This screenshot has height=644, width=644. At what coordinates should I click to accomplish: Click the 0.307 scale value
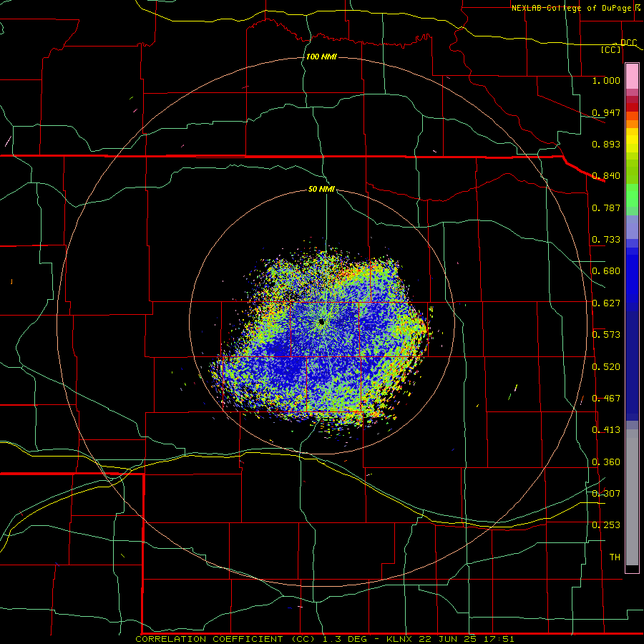(606, 494)
